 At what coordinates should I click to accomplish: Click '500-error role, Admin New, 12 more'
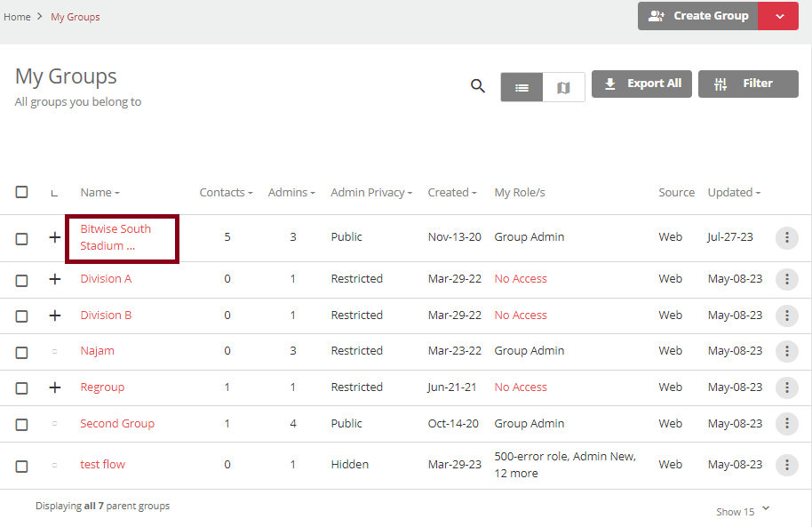point(565,465)
